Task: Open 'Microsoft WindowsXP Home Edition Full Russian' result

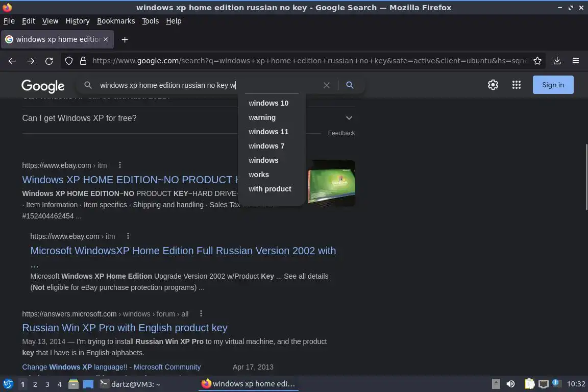Action: tap(183, 251)
